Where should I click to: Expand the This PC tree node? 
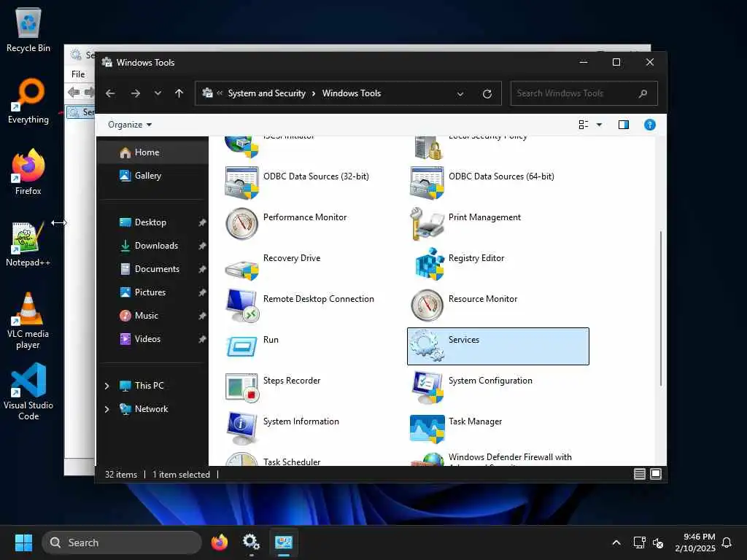point(107,386)
